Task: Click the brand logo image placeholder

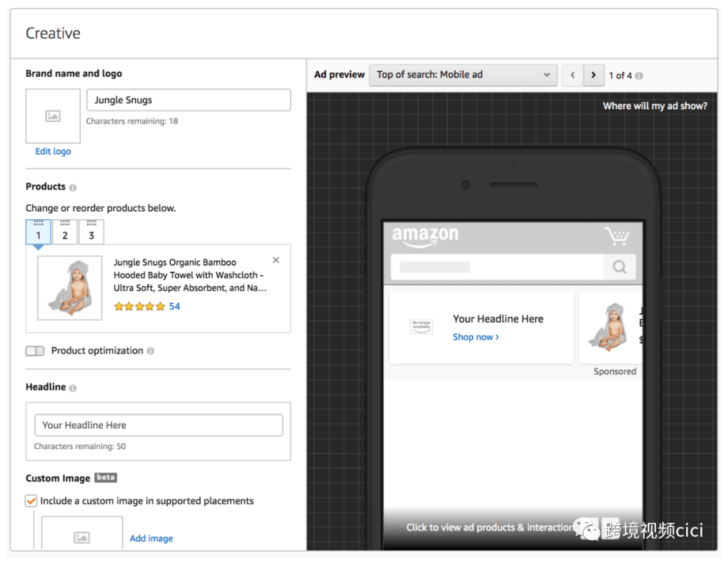Action: [x=53, y=116]
